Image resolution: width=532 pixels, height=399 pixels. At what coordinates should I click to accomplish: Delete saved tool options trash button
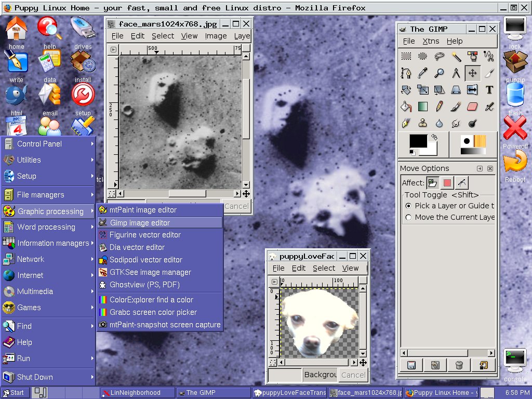(459, 365)
